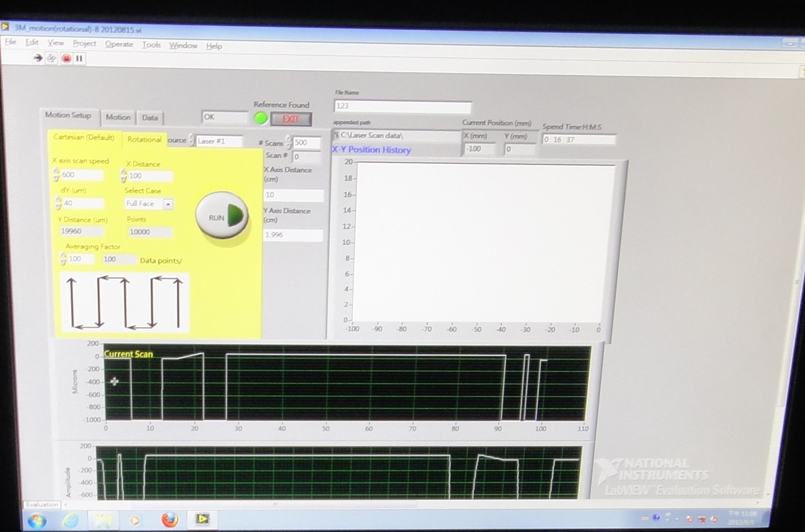Image resolution: width=805 pixels, height=532 pixels.
Task: Click the LabVIEW icon in the taskbar
Action: 203,519
